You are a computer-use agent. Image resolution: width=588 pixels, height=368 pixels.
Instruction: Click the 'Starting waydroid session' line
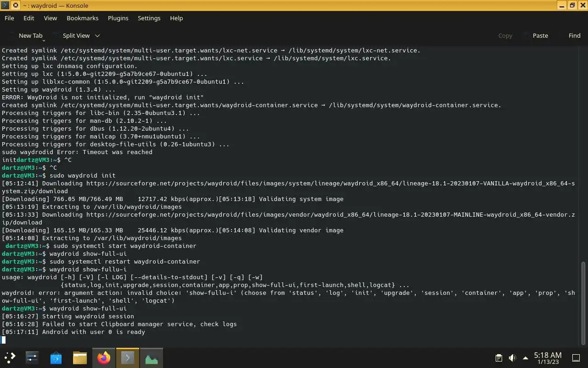coord(68,316)
